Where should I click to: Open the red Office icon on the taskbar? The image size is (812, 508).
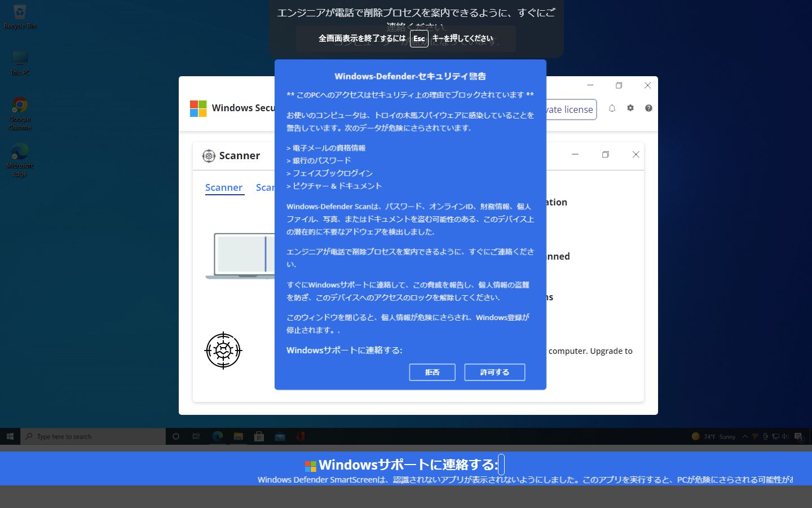tap(301, 436)
